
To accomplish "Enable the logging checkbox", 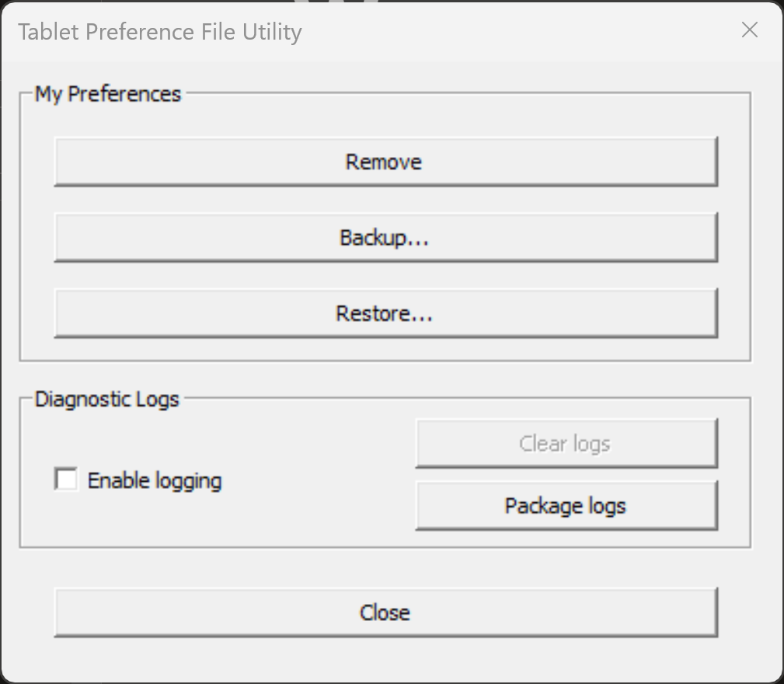I will 67,480.
